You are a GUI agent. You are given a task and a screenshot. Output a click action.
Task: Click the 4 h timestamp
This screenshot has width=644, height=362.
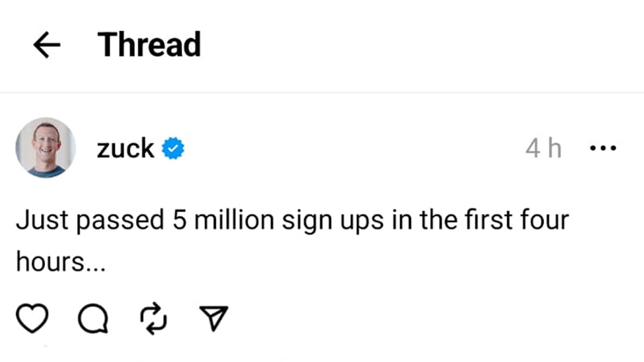point(543,149)
